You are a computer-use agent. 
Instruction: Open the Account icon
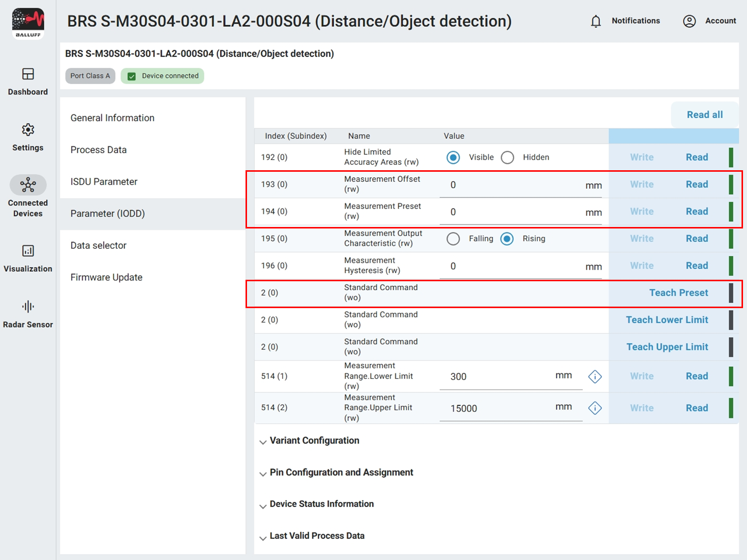point(689,21)
